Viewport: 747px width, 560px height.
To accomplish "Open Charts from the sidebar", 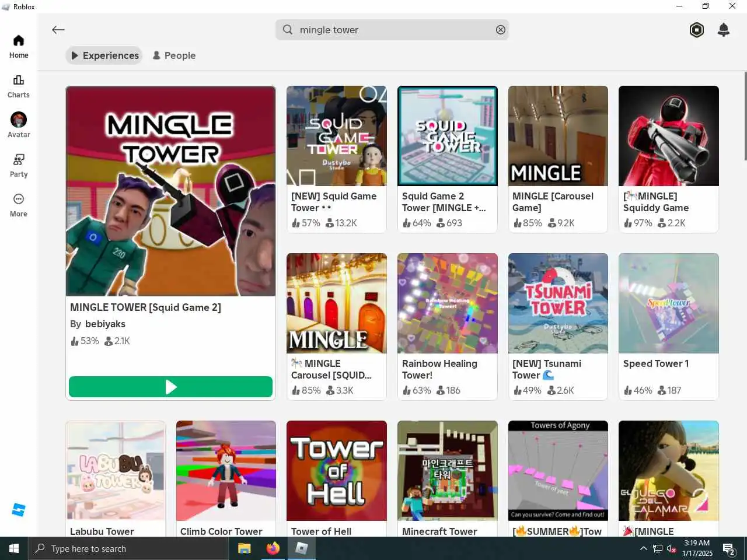I will coord(19,86).
